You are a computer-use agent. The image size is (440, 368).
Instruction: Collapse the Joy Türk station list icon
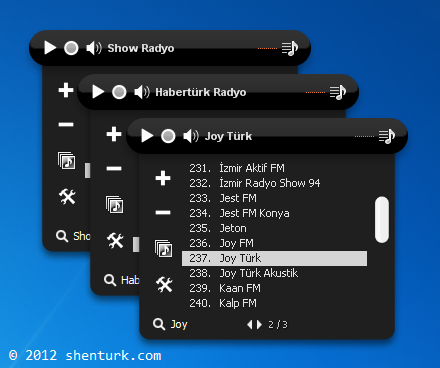pos(387,136)
